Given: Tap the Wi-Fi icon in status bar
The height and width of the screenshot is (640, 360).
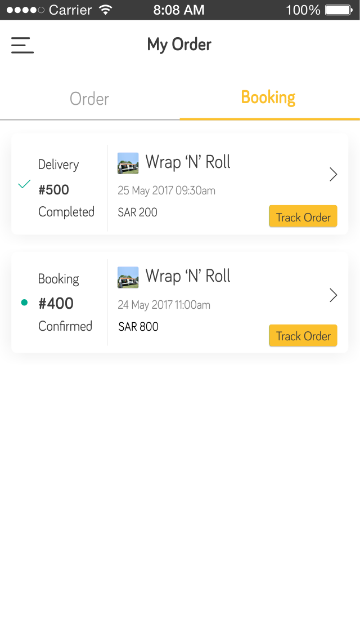Looking at the screenshot, I should pos(106,10).
